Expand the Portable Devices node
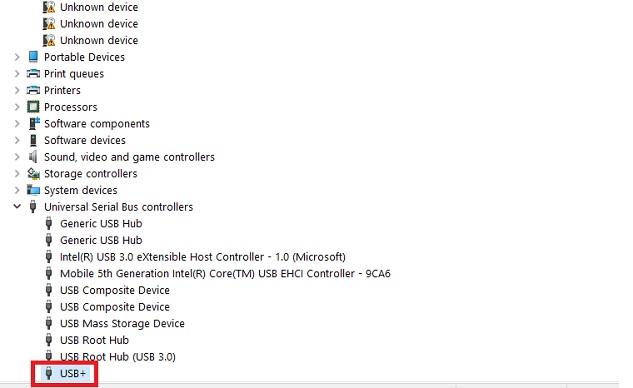 tap(17, 57)
